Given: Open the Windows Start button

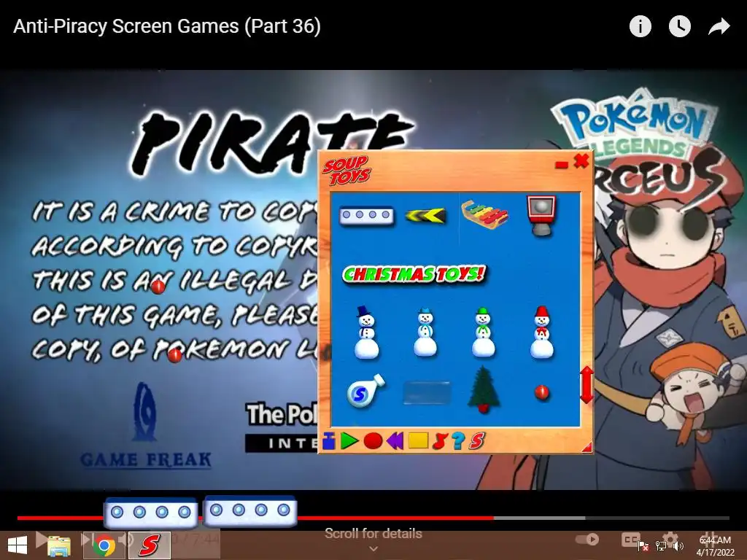Looking at the screenshot, I should click(18, 545).
